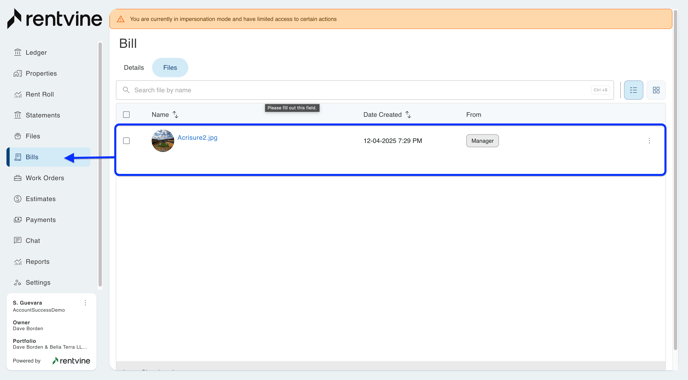Go to Work Orders in sidebar

click(x=45, y=178)
